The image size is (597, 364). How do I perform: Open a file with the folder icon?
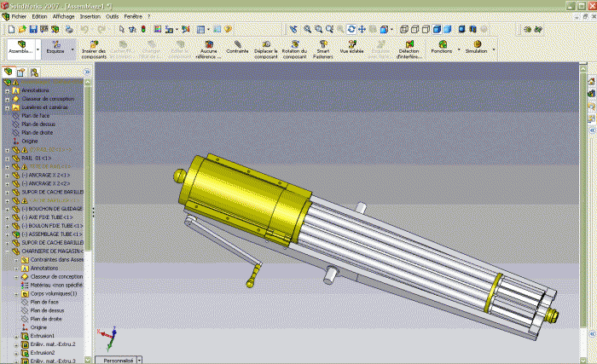pyautogui.click(x=22, y=29)
